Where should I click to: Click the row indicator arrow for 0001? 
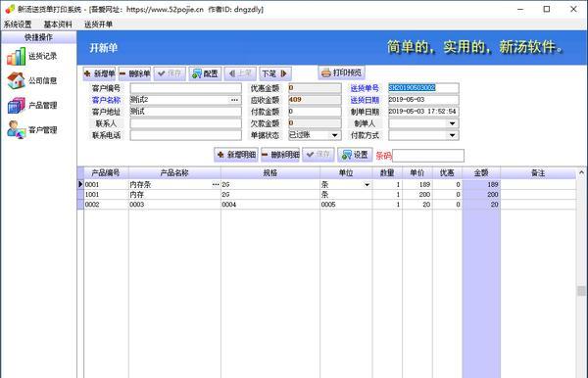pyautogui.click(x=80, y=184)
